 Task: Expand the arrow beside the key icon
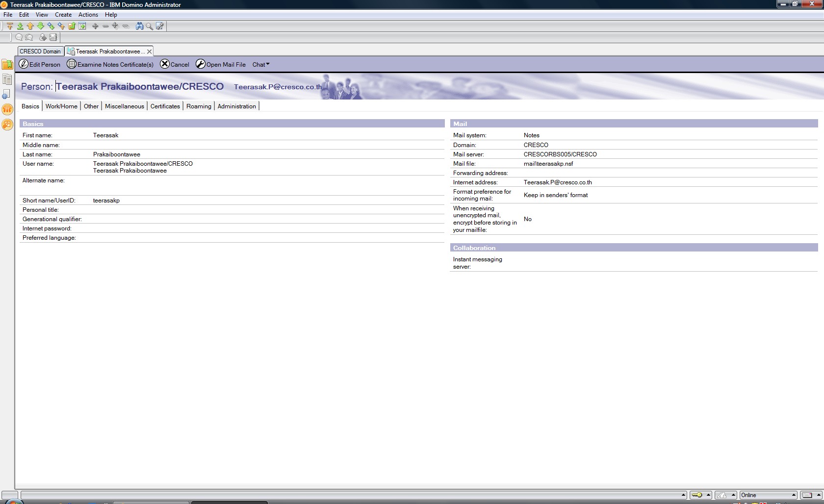709,495
